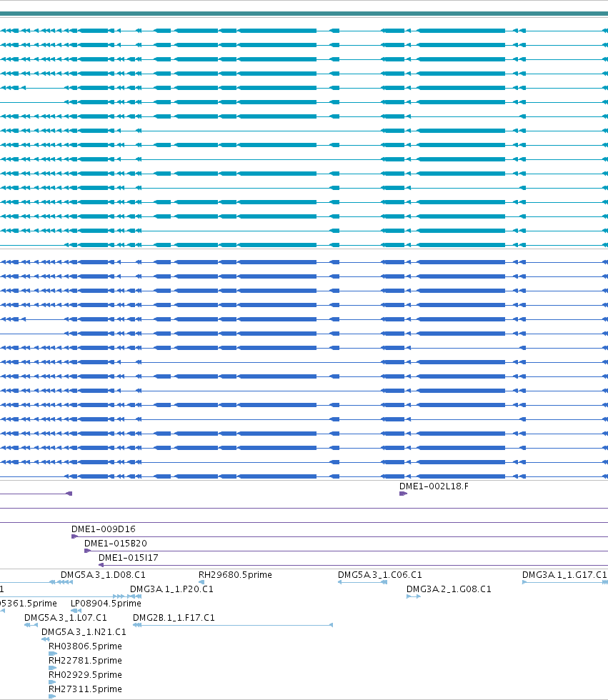Select the DME1-009D16 label
The width and height of the screenshot is (608, 700).
click(x=103, y=529)
